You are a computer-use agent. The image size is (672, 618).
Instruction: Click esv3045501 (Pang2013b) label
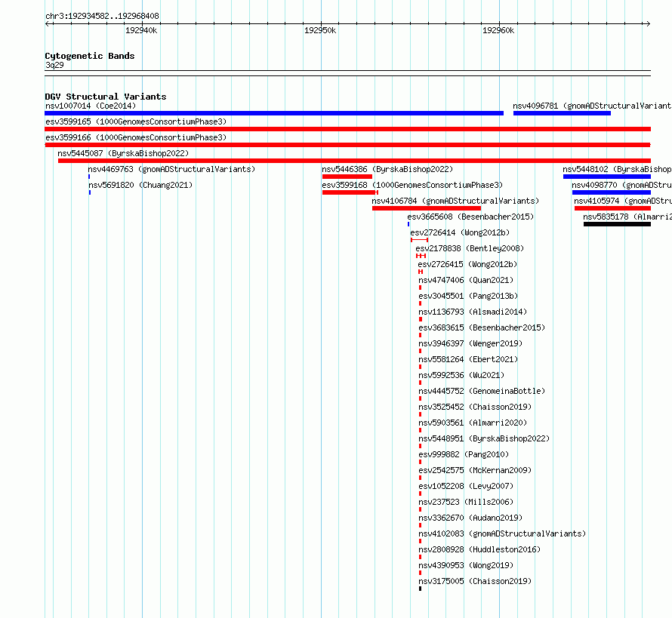coord(468,296)
